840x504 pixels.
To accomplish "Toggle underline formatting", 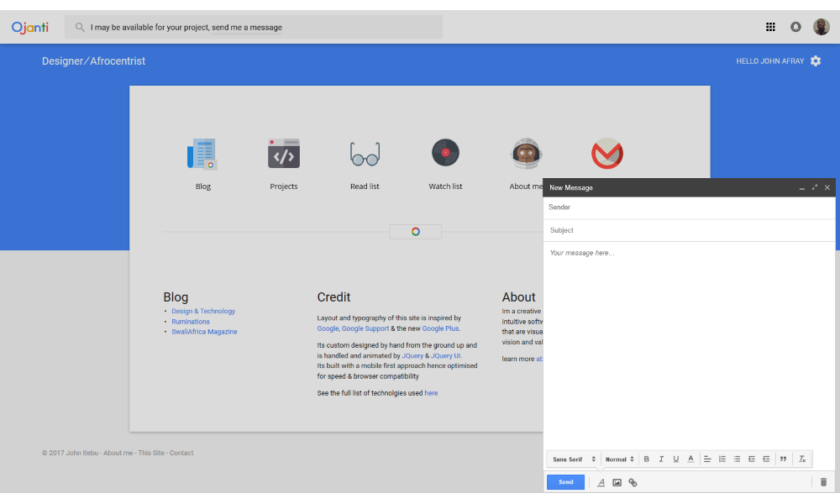I will point(675,459).
